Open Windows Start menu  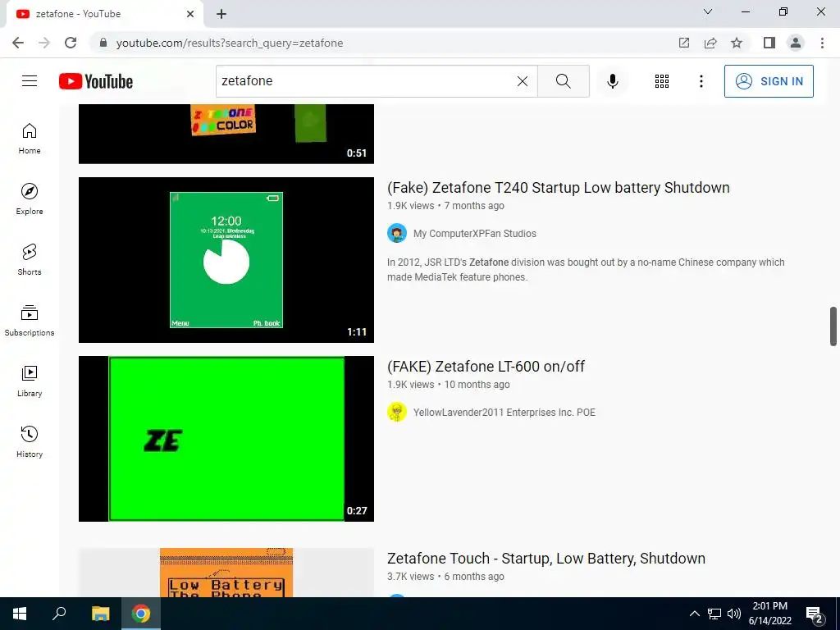click(20, 614)
